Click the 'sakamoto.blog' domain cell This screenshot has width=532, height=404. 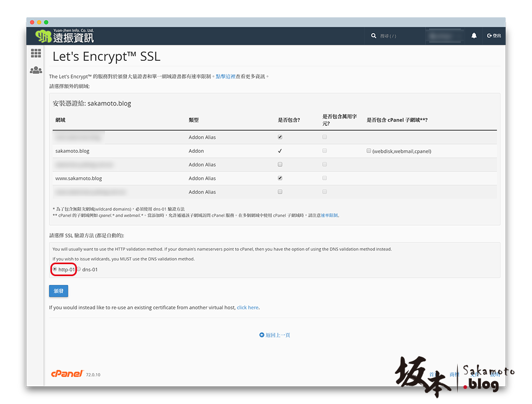pyautogui.click(x=72, y=151)
